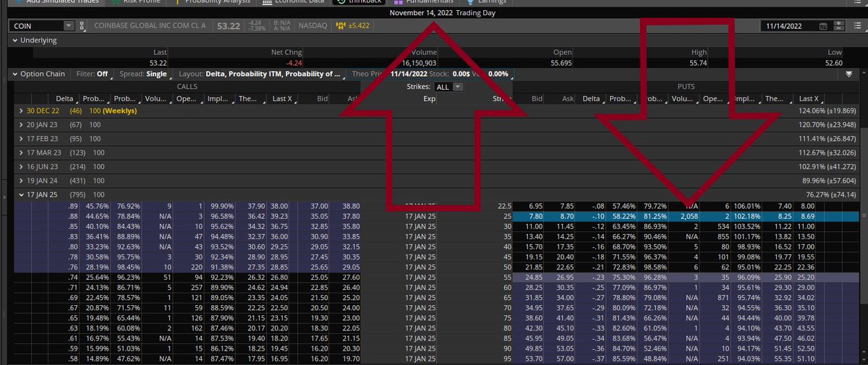
Task: Expand the 17 FEB 23 expiration row
Action: point(20,139)
